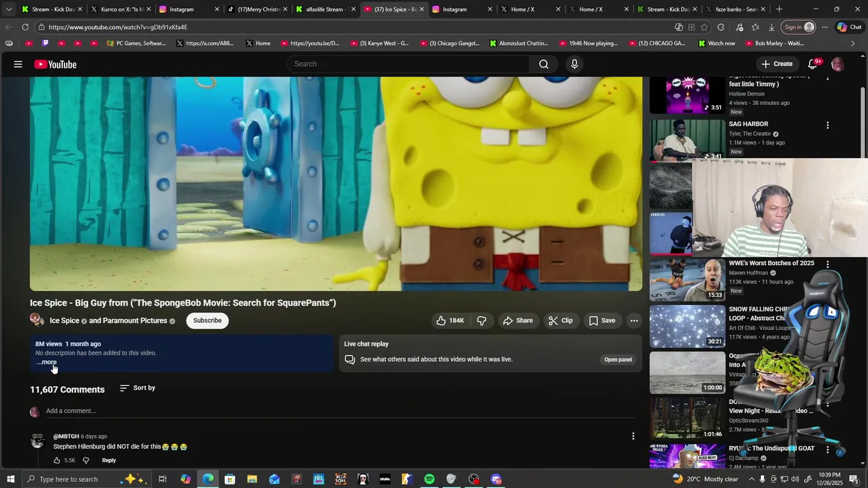
Task: Open the Windows Start menu
Action: pos(10,479)
